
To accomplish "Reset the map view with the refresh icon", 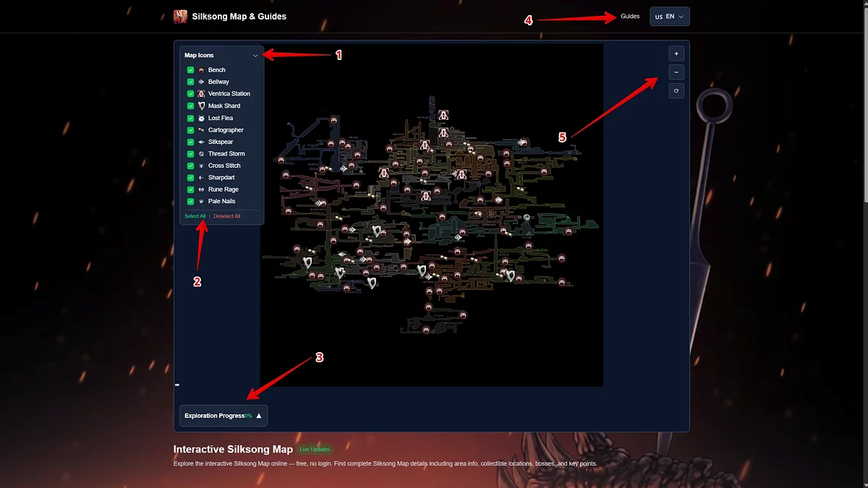I will (x=676, y=91).
